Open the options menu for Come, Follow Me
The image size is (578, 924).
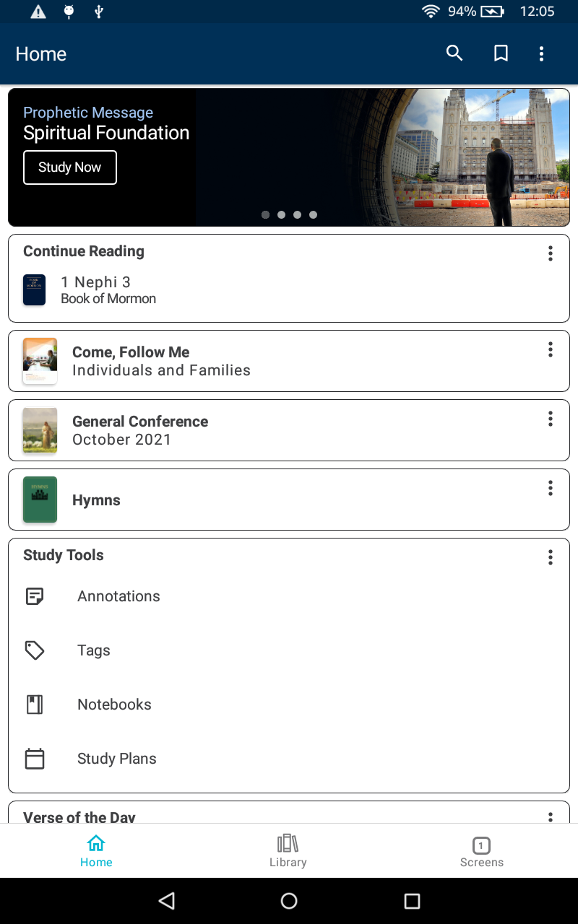pos(550,349)
